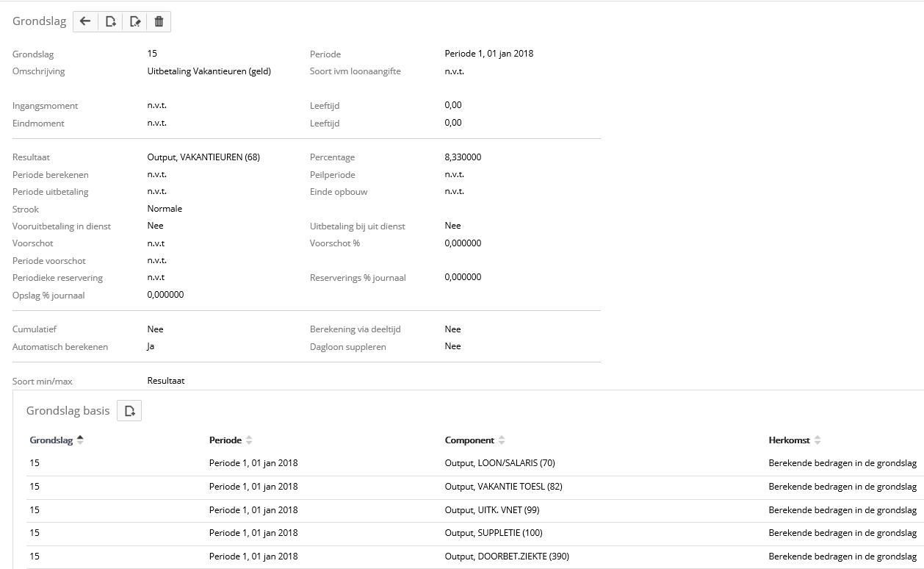Sort table by Periode column header

[x=225, y=440]
